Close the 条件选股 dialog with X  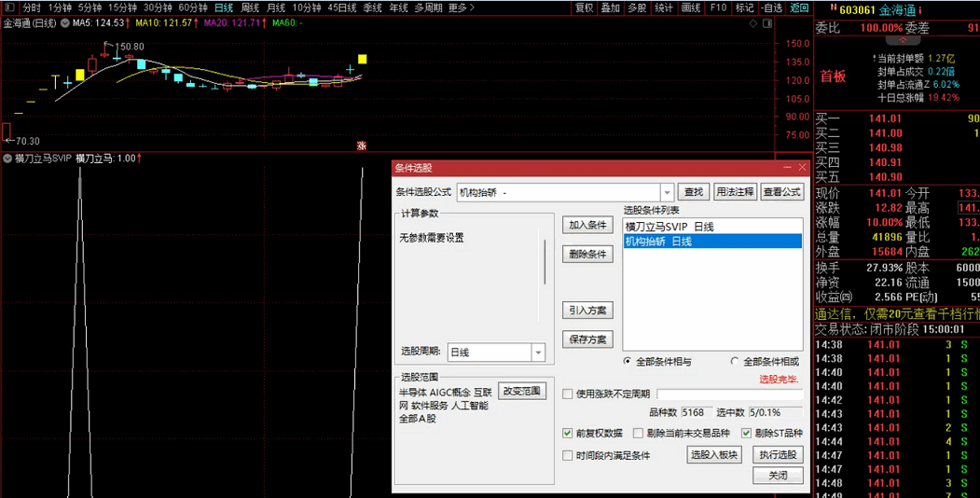pos(803,168)
